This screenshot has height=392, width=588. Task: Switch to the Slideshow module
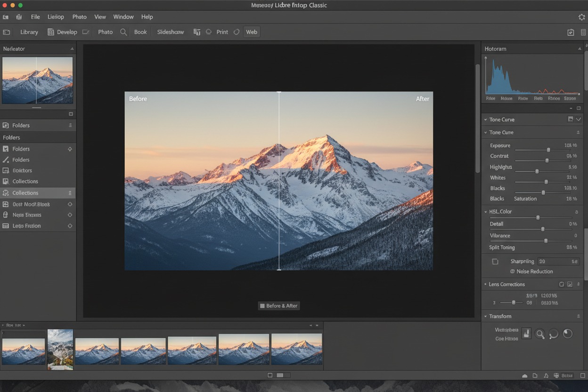click(170, 32)
